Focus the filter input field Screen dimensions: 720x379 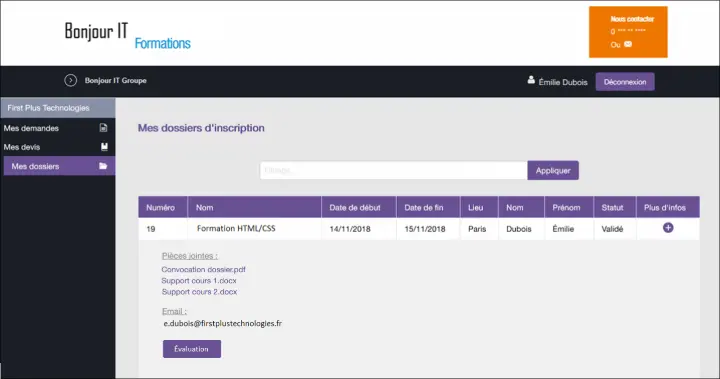[394, 170]
